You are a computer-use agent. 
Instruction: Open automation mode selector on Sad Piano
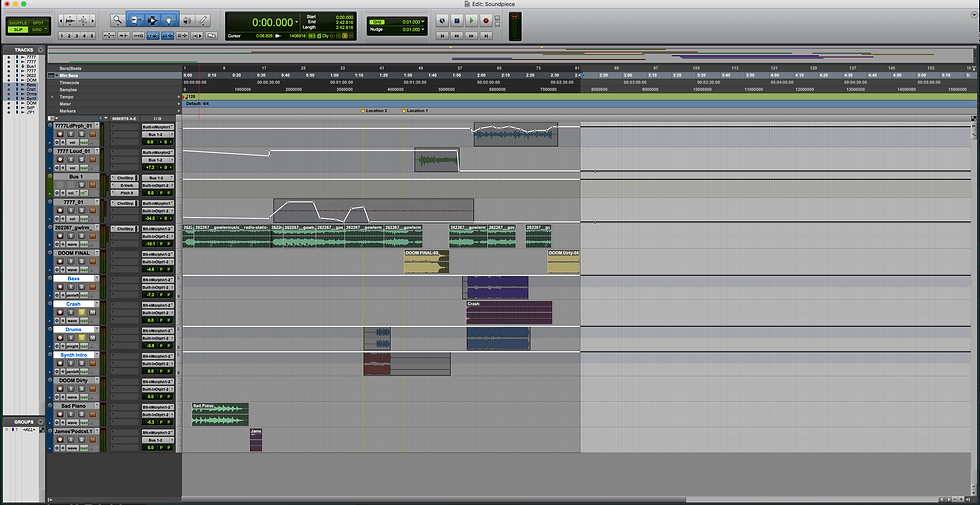coord(84,422)
